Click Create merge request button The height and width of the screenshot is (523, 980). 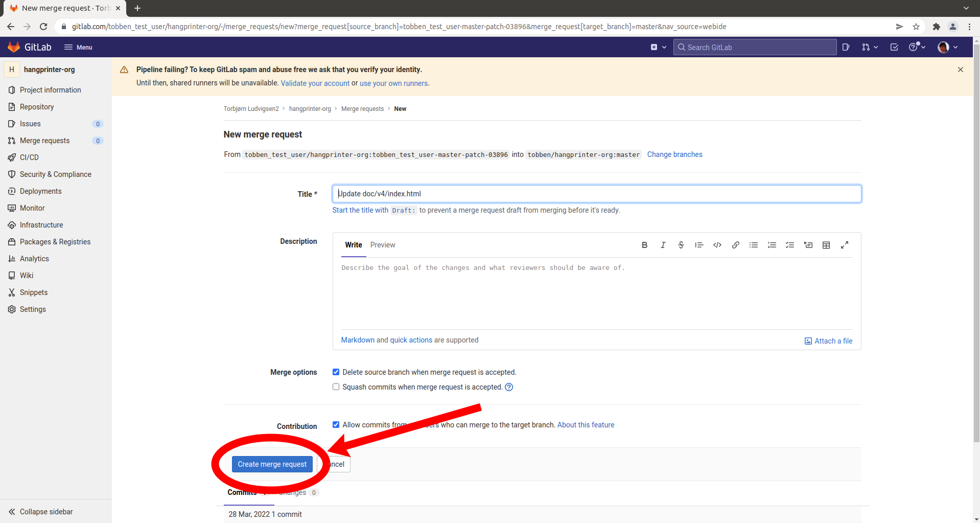[x=272, y=464]
